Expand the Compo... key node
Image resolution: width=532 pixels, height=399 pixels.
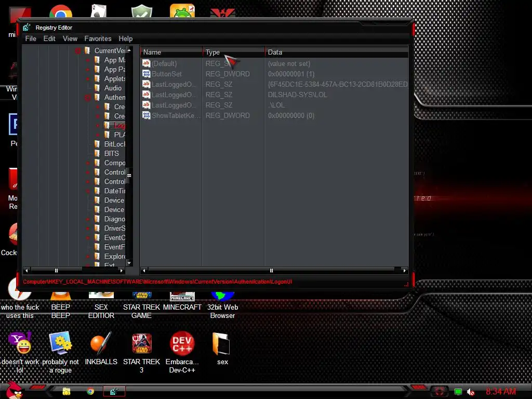point(87,163)
